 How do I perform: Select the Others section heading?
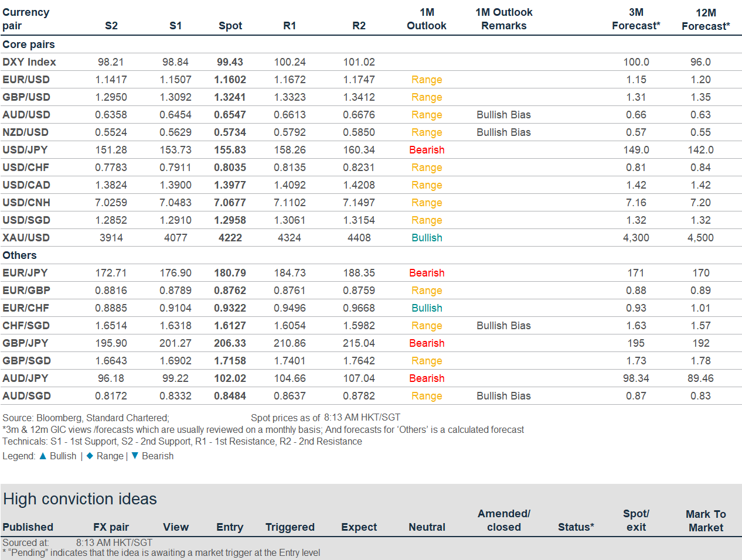19,255
